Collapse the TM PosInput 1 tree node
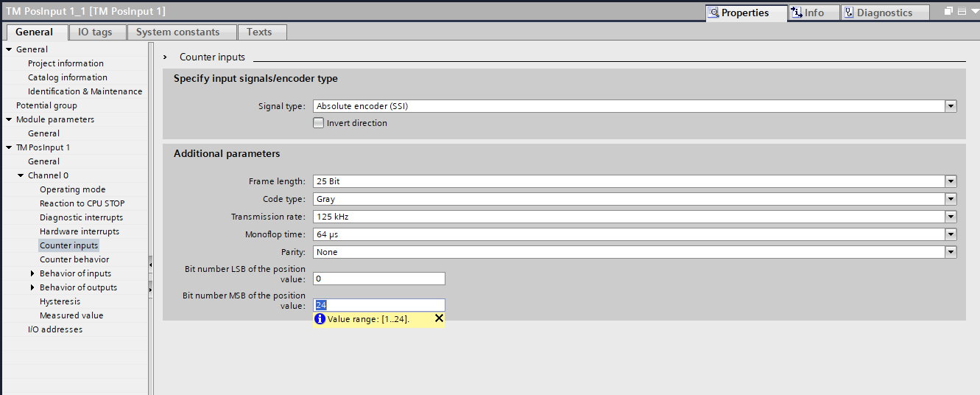980x395 pixels. (9, 147)
